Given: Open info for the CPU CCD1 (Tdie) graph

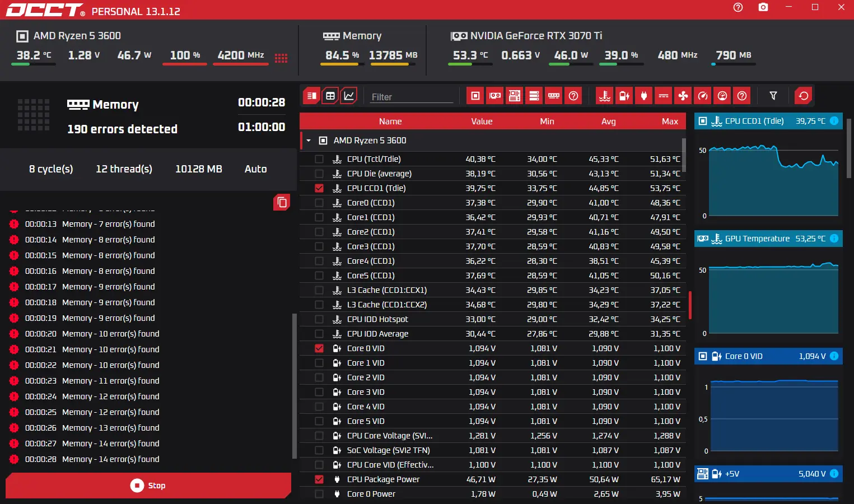Looking at the screenshot, I should pos(834,121).
